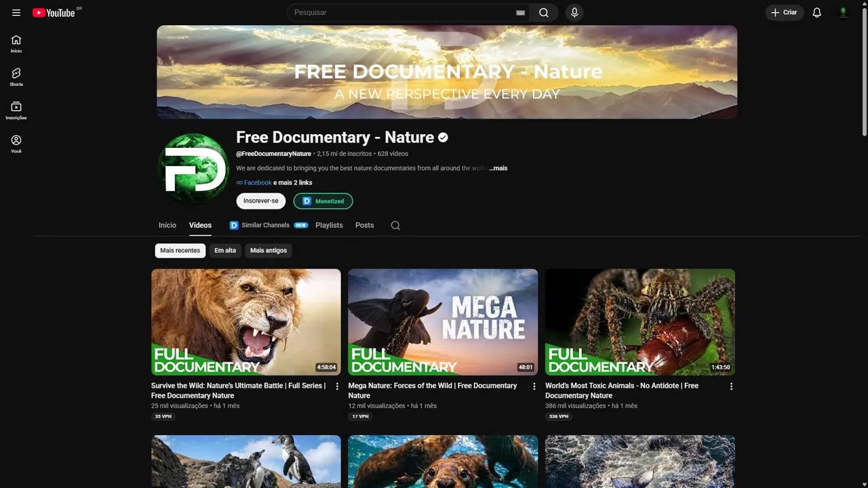Click the Monetized badge button

pyautogui.click(x=323, y=201)
